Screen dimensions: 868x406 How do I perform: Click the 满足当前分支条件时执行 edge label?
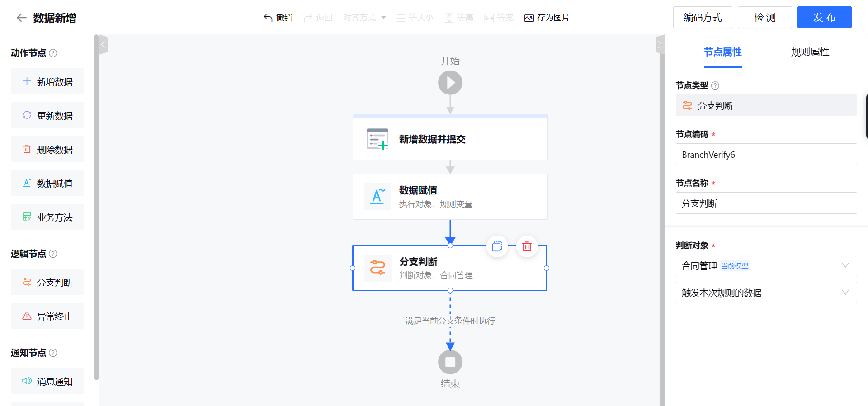pos(450,321)
